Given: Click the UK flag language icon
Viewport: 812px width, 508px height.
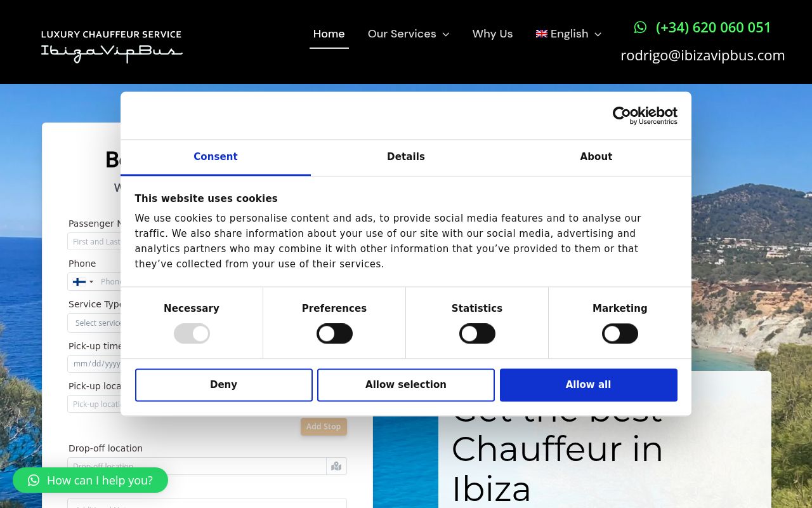Looking at the screenshot, I should coord(541,34).
